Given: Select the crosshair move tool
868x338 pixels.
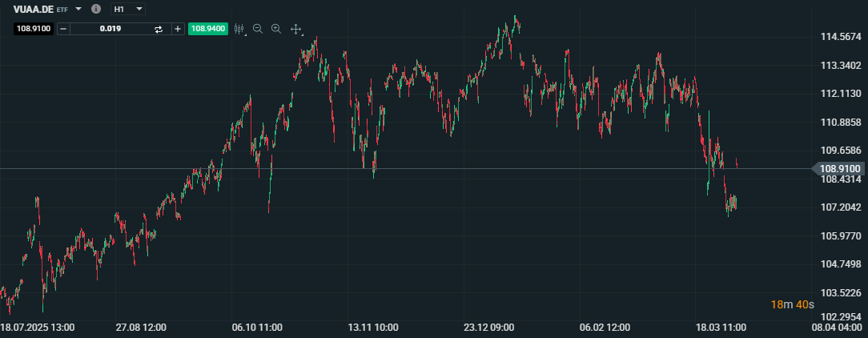Looking at the screenshot, I should click(x=295, y=29).
